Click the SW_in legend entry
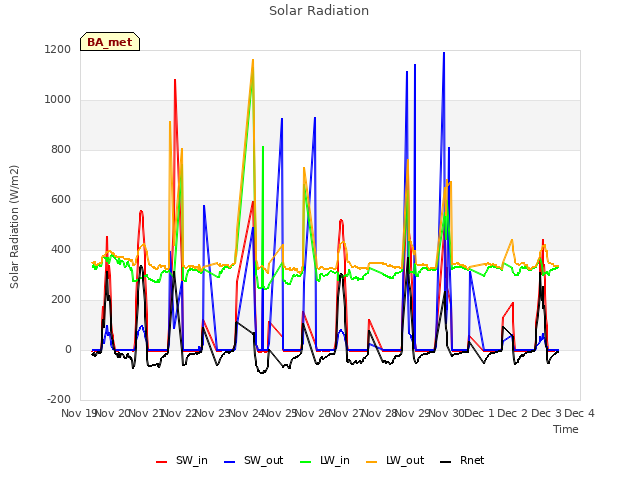The image size is (640, 480). (x=182, y=461)
